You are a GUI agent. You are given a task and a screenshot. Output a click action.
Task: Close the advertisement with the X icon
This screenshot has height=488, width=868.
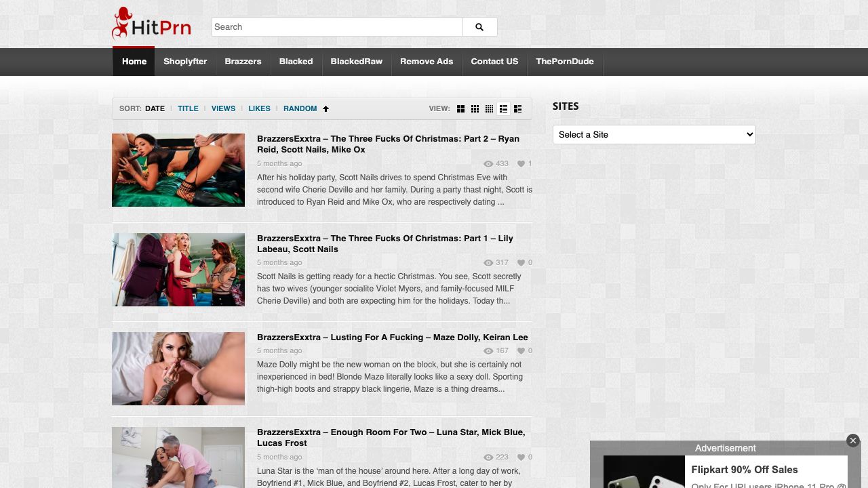pos(853,441)
